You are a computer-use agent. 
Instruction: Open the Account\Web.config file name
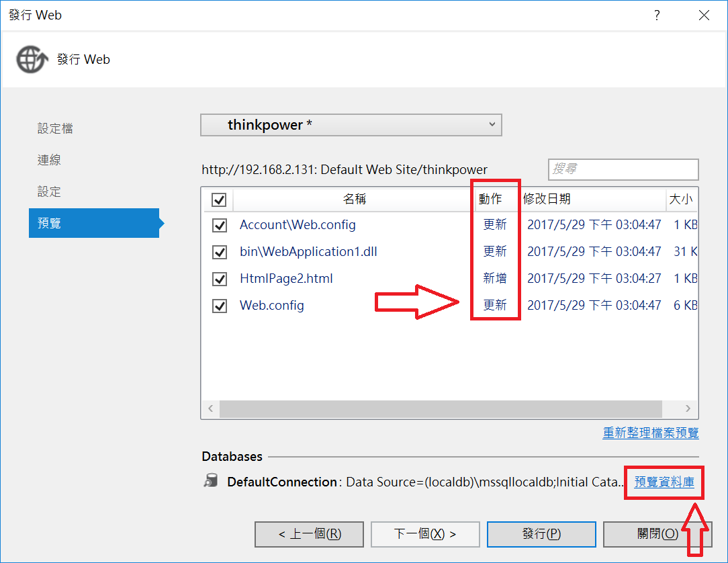click(298, 225)
